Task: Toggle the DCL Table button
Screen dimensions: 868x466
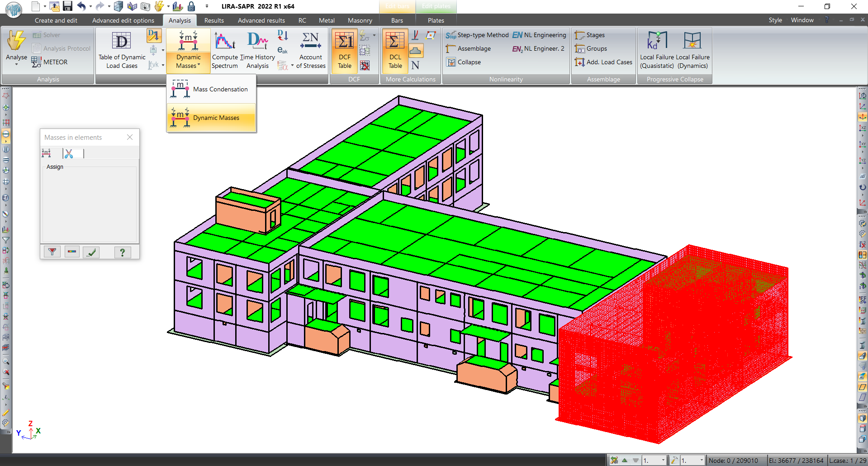Action: pyautogui.click(x=395, y=50)
